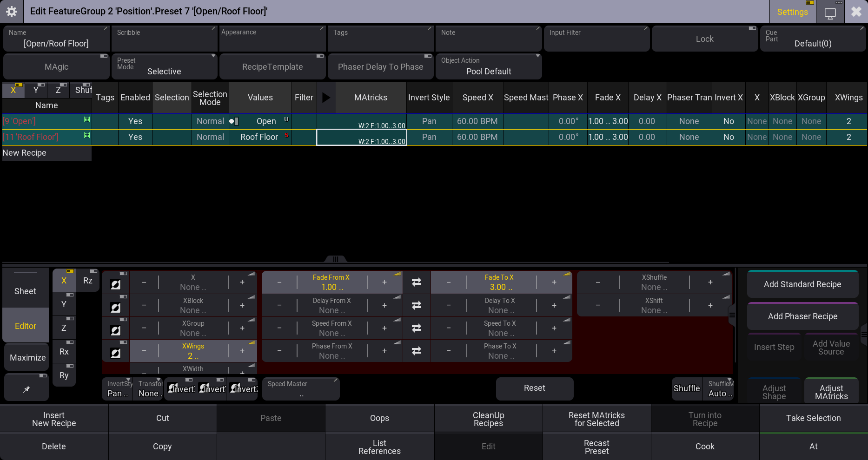Click the Reset button
Viewport: 868px width, 460px height.
click(535, 388)
